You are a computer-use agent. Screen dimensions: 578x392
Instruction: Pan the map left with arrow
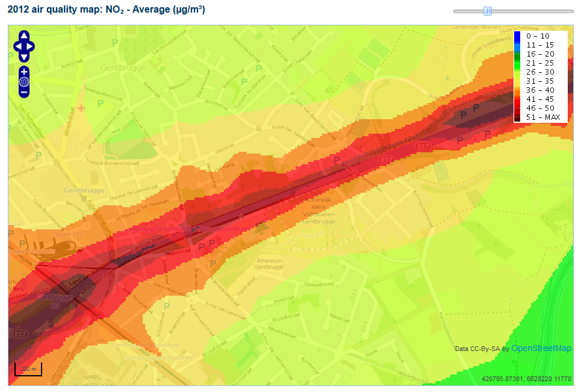pyautogui.click(x=17, y=46)
